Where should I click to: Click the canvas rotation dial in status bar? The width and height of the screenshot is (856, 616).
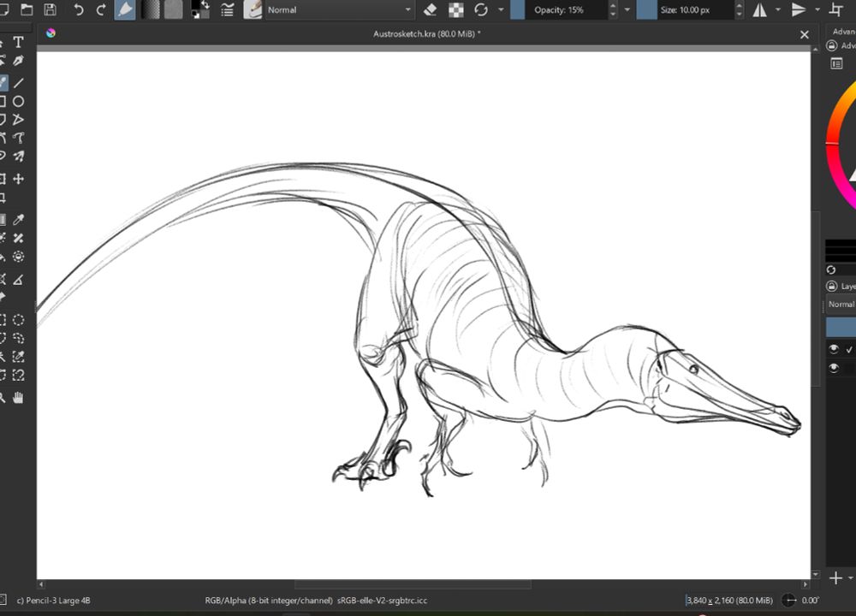click(x=789, y=601)
